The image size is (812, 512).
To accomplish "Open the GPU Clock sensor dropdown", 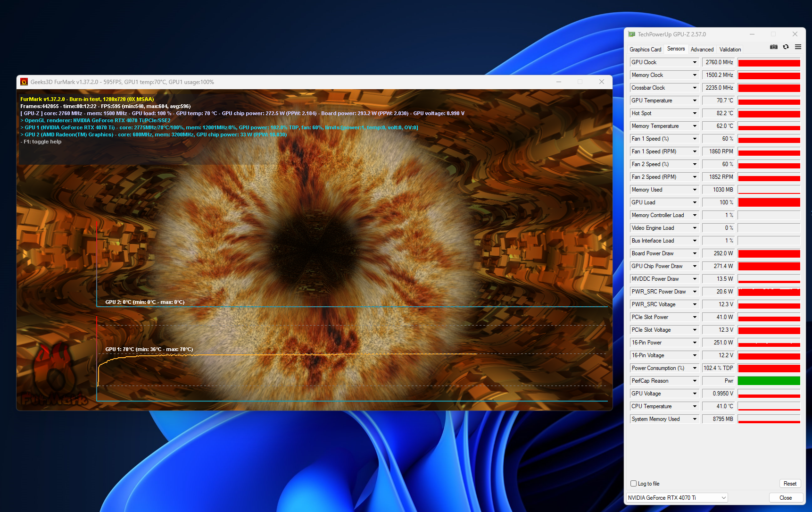I will pyautogui.click(x=695, y=62).
